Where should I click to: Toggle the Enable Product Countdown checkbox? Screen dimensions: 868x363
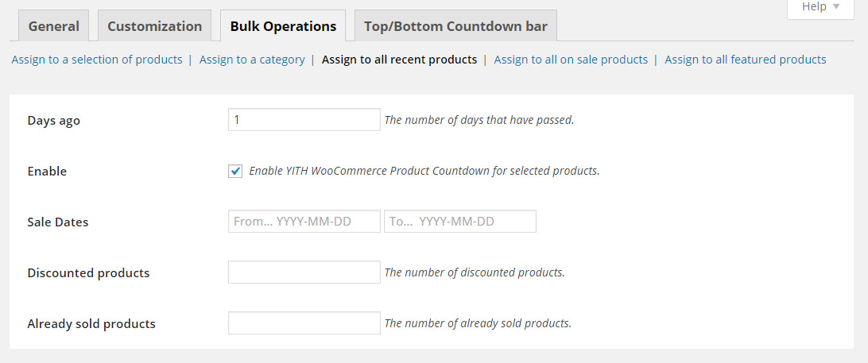(x=235, y=171)
